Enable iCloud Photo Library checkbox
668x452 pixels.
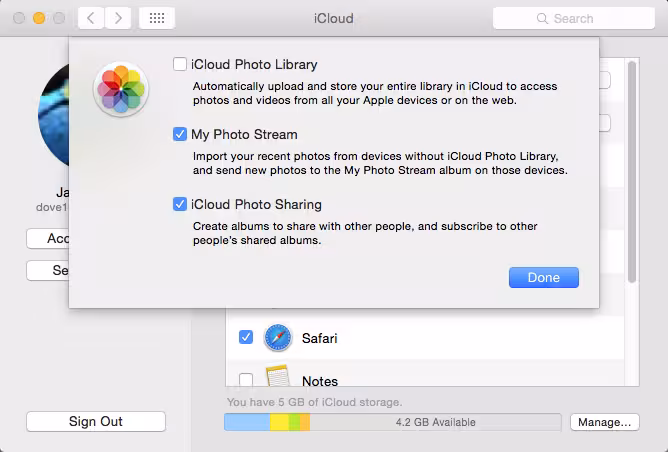tap(180, 64)
